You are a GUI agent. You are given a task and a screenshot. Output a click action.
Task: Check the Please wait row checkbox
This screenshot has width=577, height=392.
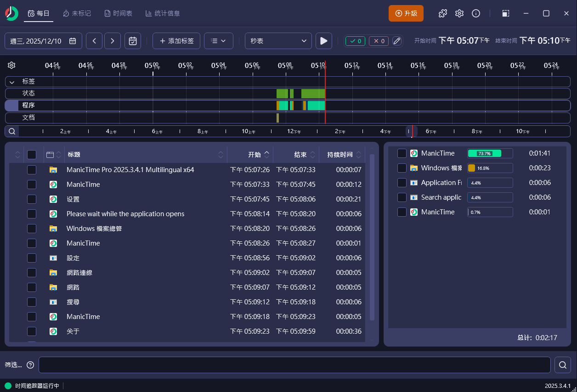32,214
